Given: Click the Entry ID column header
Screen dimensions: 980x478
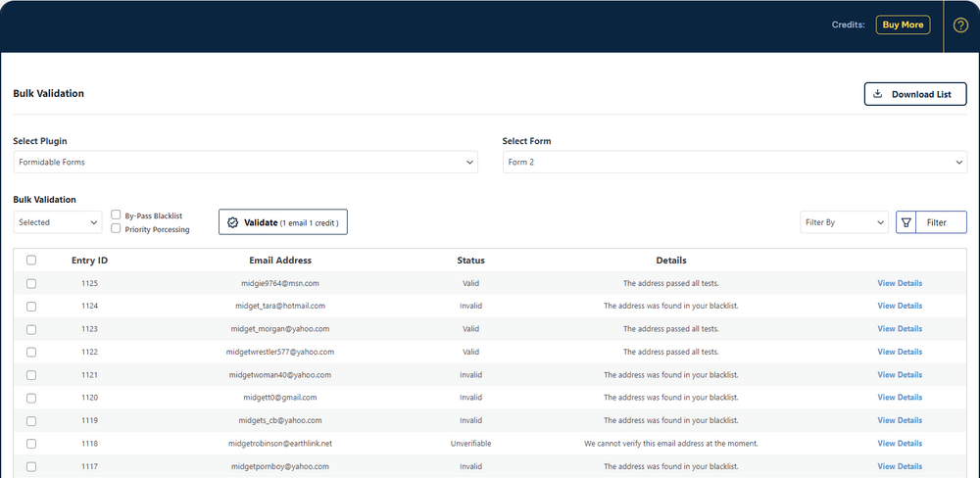Looking at the screenshot, I should coord(89,261).
